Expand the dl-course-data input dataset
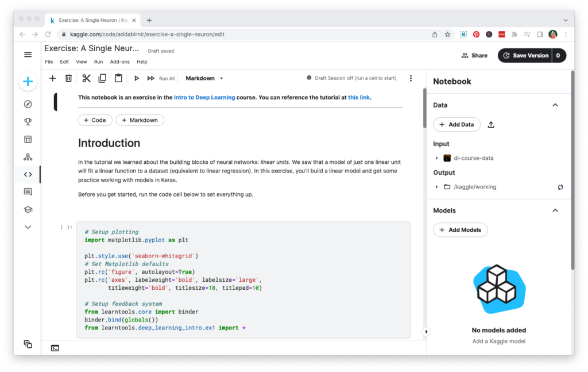Screen dimensions: 588x372 tap(436, 158)
